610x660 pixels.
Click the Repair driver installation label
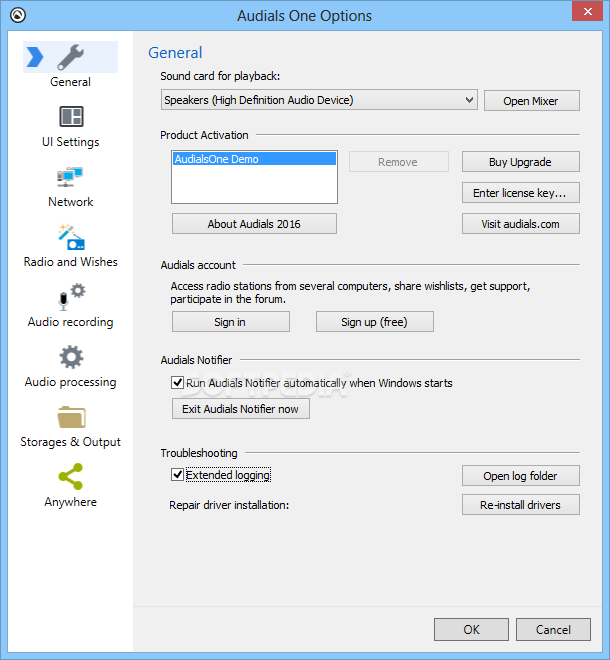point(229,505)
